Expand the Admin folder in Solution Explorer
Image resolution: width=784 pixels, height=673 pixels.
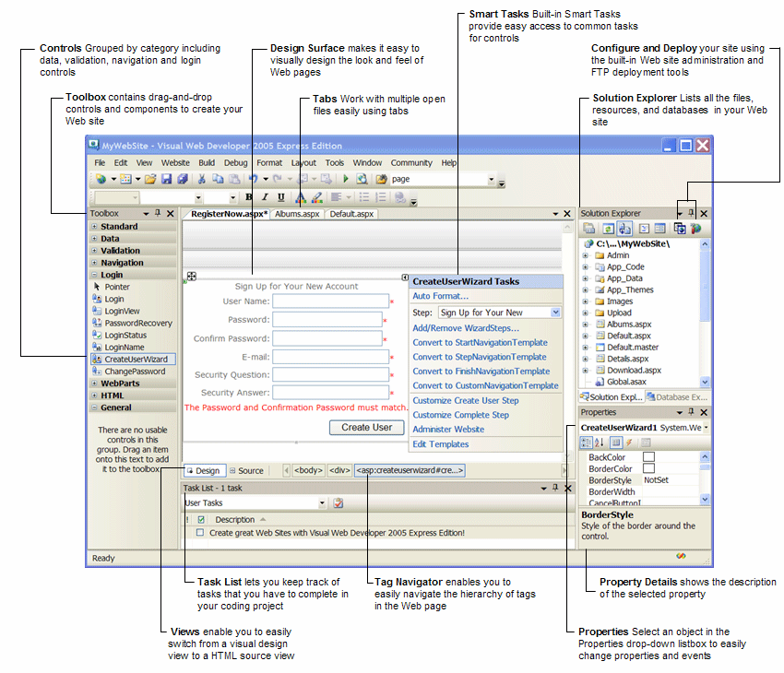586,255
